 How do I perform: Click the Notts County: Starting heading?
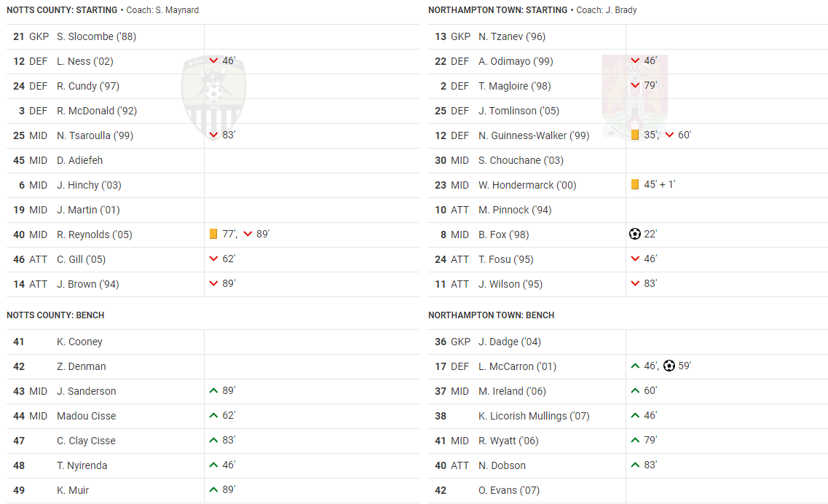(62, 10)
